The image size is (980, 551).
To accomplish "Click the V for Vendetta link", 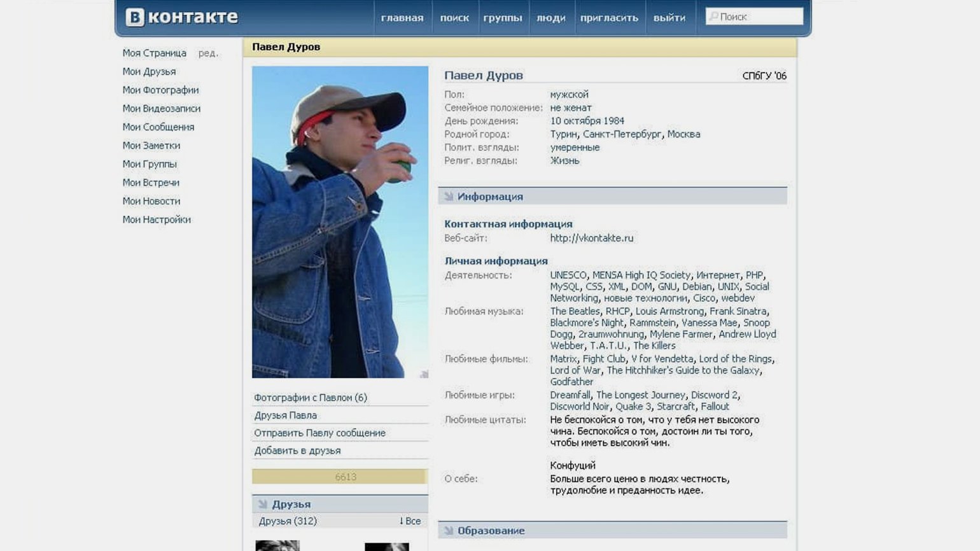I will click(x=662, y=359).
